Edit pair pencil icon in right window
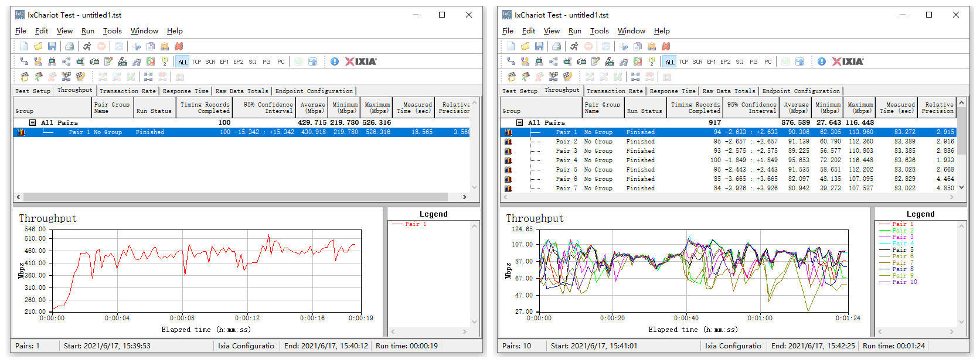 [596, 61]
